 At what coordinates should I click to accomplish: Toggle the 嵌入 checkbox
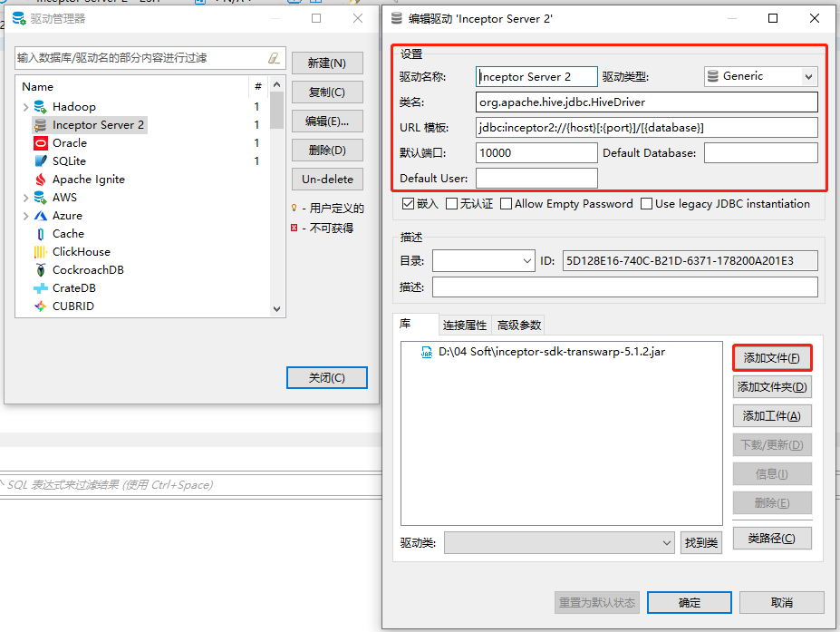(x=408, y=204)
